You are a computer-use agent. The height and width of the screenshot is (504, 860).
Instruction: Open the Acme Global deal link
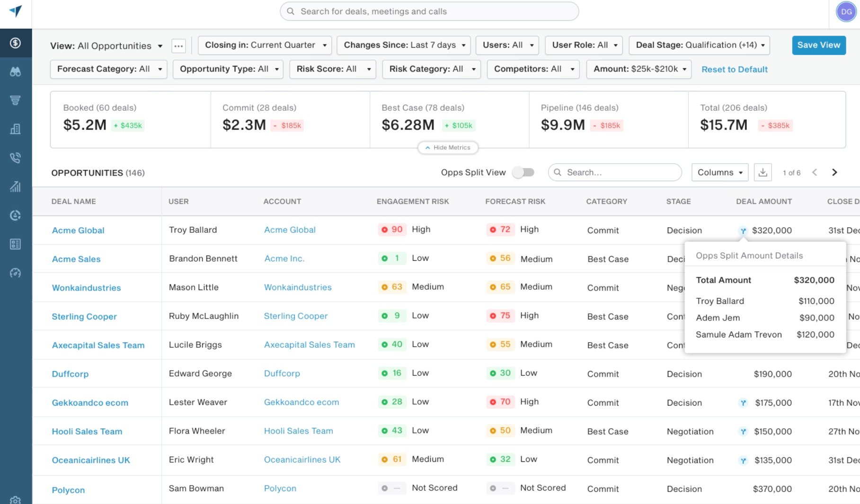point(78,230)
